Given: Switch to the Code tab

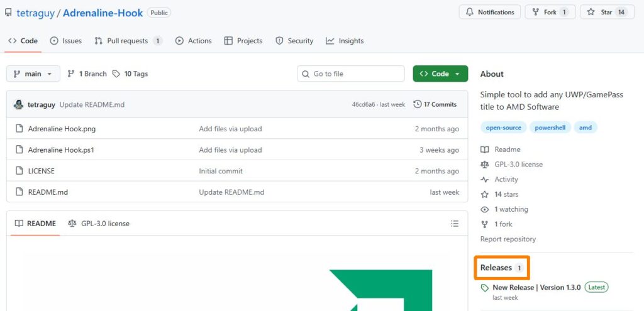Looking at the screenshot, I should pos(23,41).
